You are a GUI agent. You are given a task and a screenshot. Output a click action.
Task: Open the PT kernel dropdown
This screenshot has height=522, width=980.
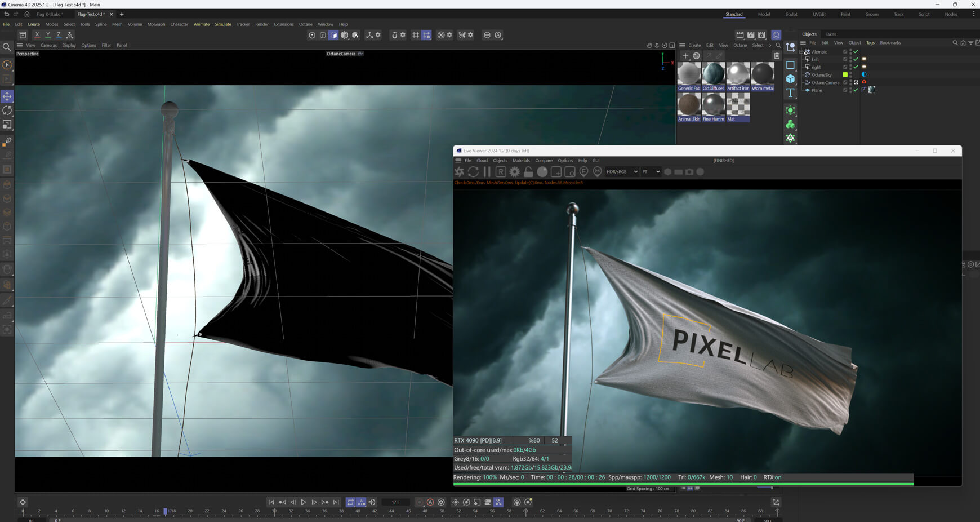pos(651,172)
